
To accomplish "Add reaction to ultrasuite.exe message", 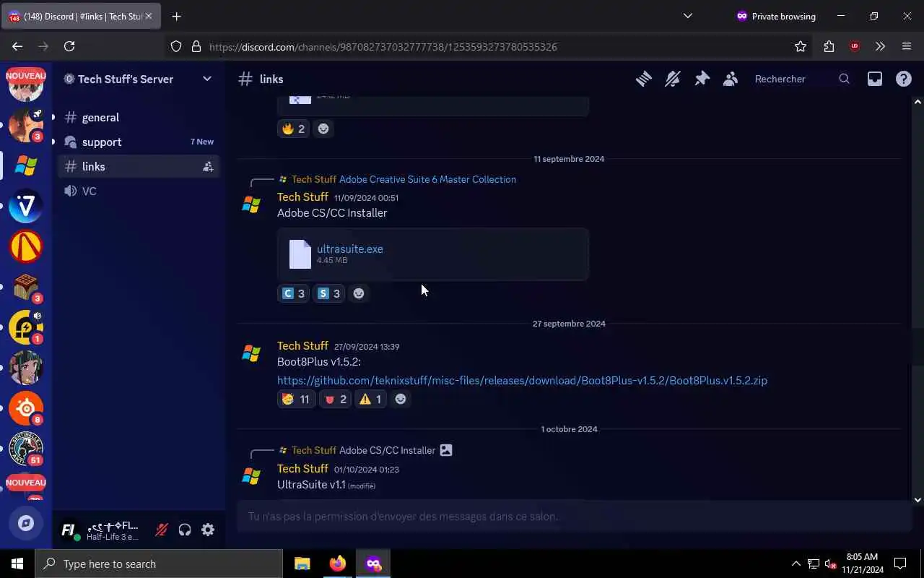I will pos(359,293).
